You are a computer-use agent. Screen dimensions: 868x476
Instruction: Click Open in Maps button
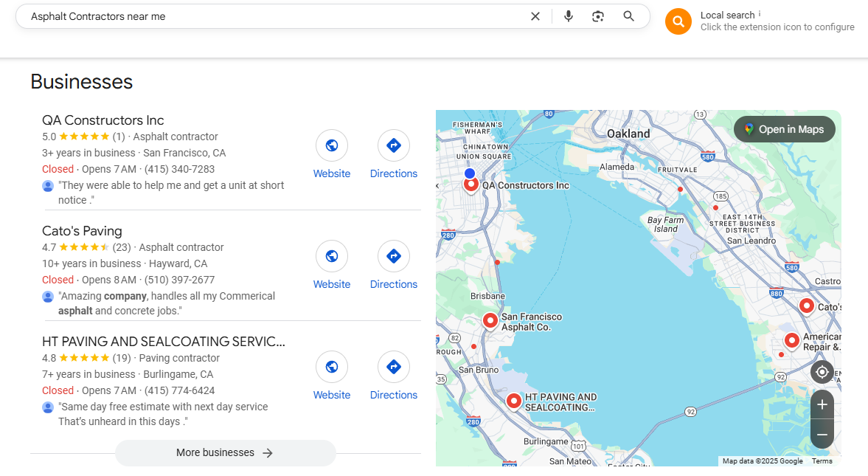click(x=784, y=129)
